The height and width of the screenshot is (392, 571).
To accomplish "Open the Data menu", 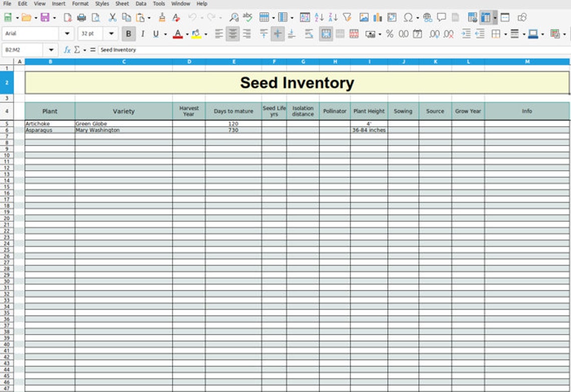I will (141, 4).
